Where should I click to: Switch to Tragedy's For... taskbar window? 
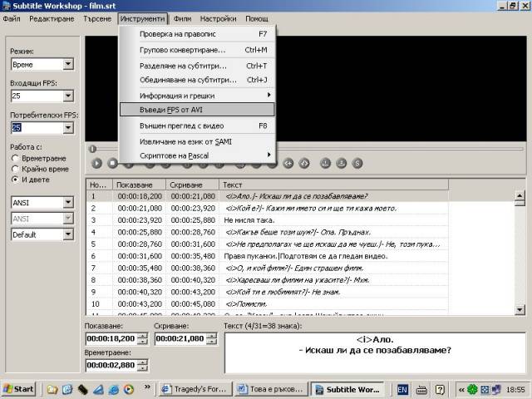tap(195, 389)
